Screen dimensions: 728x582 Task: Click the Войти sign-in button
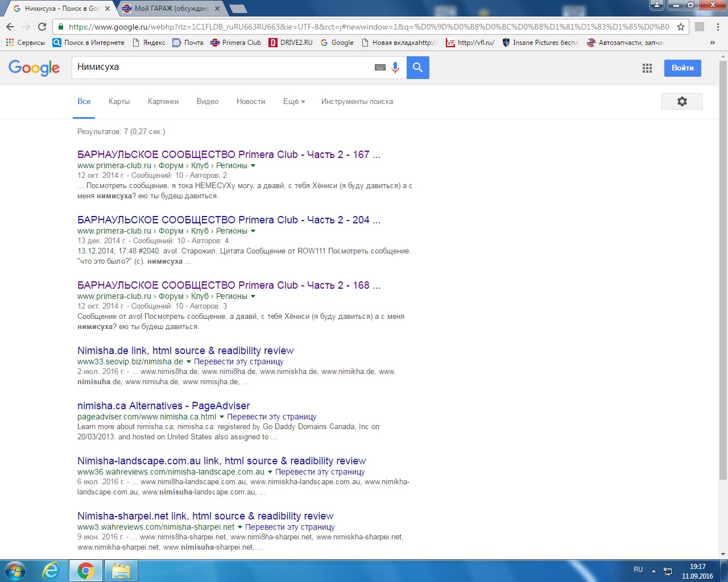pyautogui.click(x=682, y=68)
